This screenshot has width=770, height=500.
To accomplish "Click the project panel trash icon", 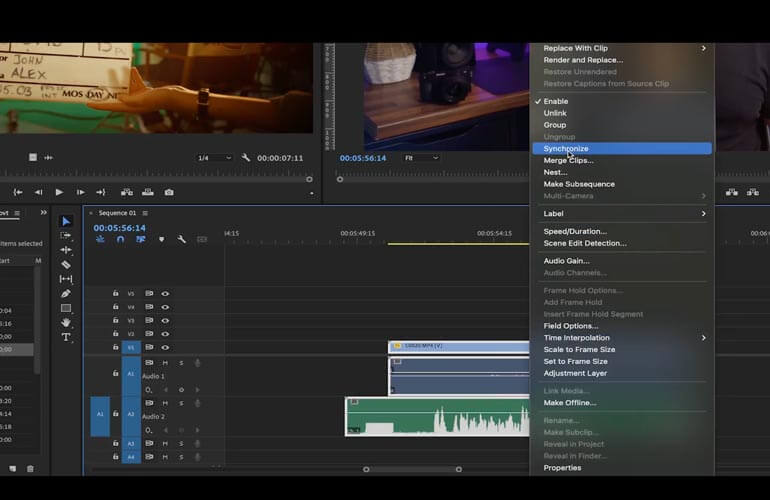I will [30, 469].
